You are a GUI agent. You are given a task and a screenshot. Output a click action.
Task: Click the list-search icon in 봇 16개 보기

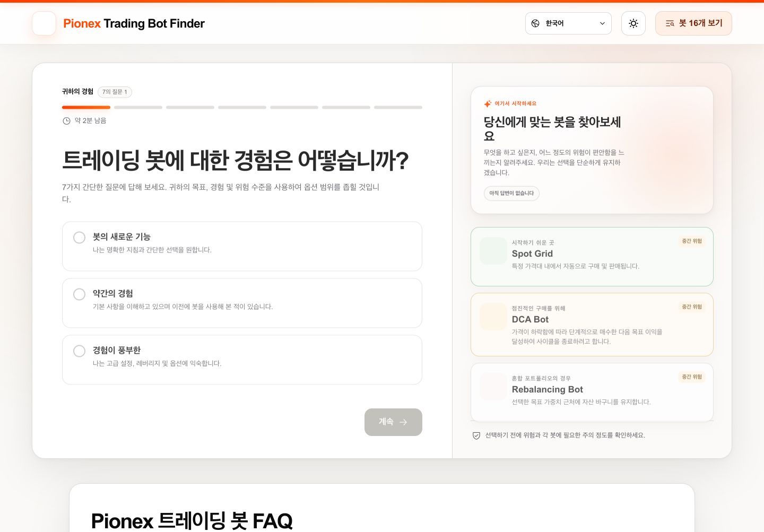point(670,23)
